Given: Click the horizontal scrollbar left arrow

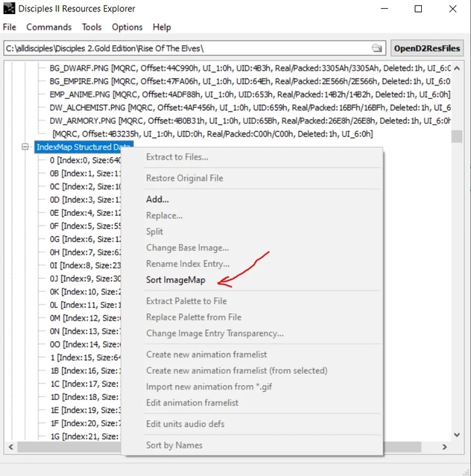Looking at the screenshot, I should point(10,447).
